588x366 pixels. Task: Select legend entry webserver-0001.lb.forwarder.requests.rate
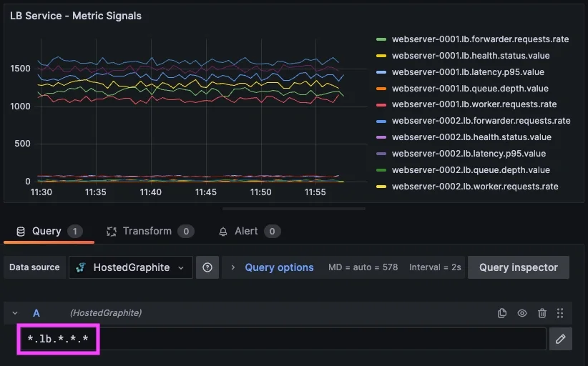click(480, 39)
